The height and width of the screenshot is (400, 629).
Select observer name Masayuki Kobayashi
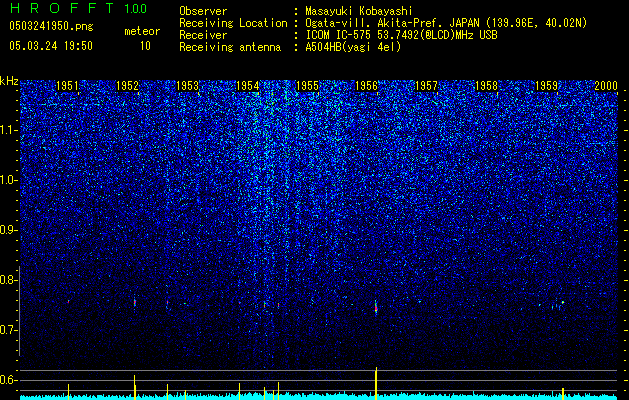pos(359,11)
